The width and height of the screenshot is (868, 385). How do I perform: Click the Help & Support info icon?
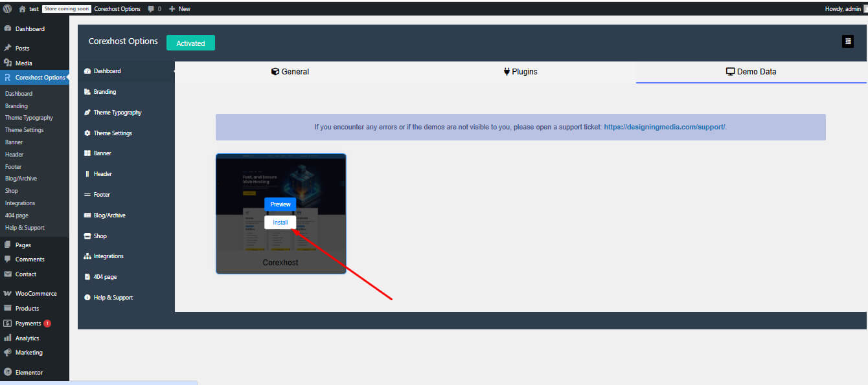coord(87,298)
